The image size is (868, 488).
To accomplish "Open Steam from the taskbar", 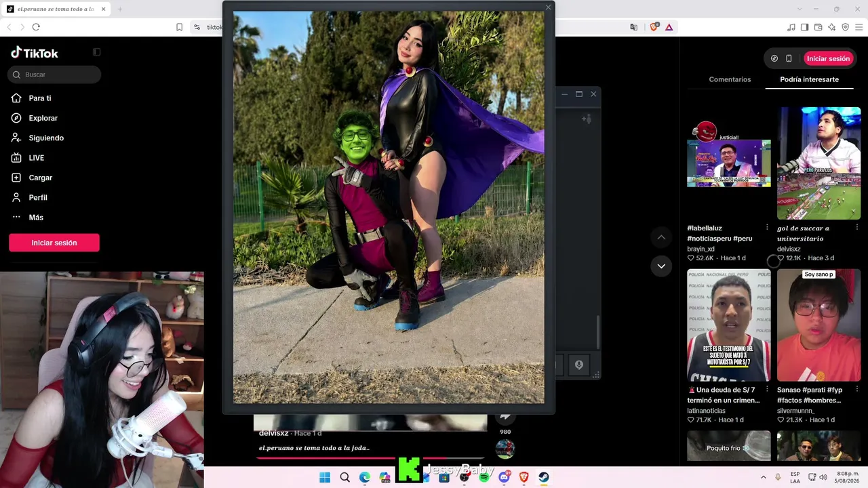I will click(x=543, y=477).
